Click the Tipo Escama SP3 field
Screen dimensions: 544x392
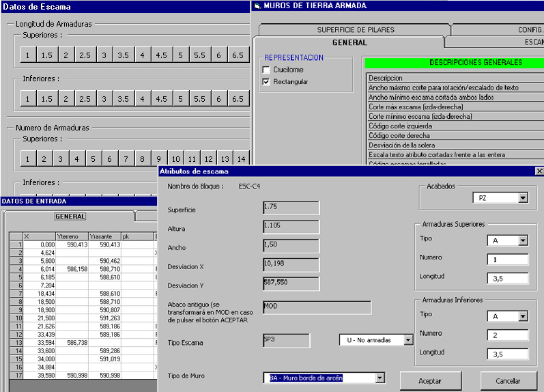[286, 341]
